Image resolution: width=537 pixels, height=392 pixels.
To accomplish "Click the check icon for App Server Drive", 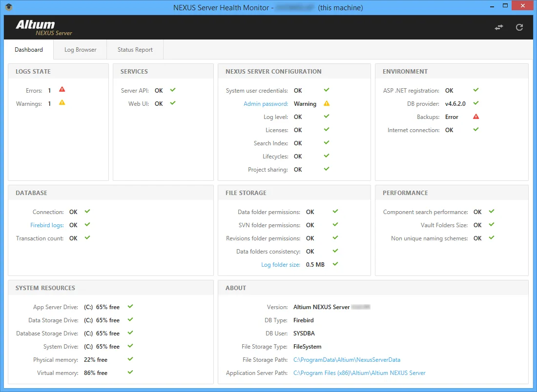I will (x=130, y=307).
